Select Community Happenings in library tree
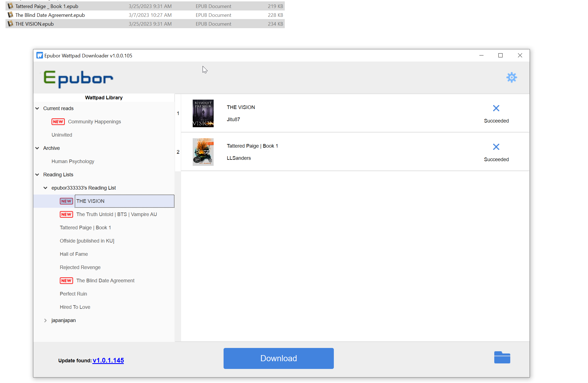Viewport: 588px width, 383px height. (94, 122)
